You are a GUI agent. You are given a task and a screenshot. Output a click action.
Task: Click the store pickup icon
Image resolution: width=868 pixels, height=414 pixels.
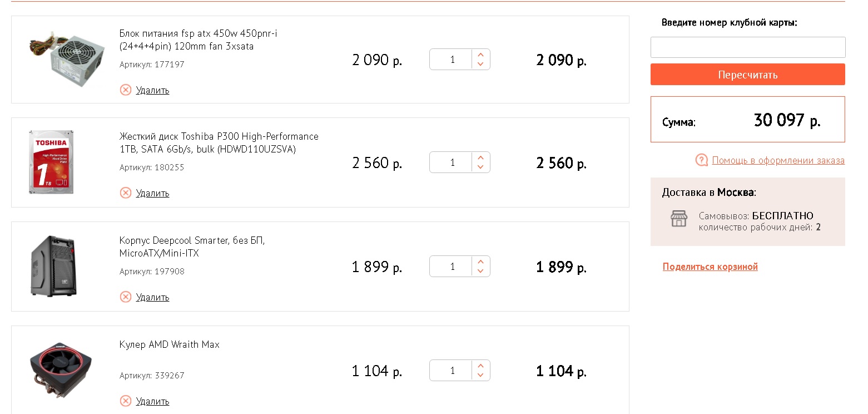tap(679, 219)
